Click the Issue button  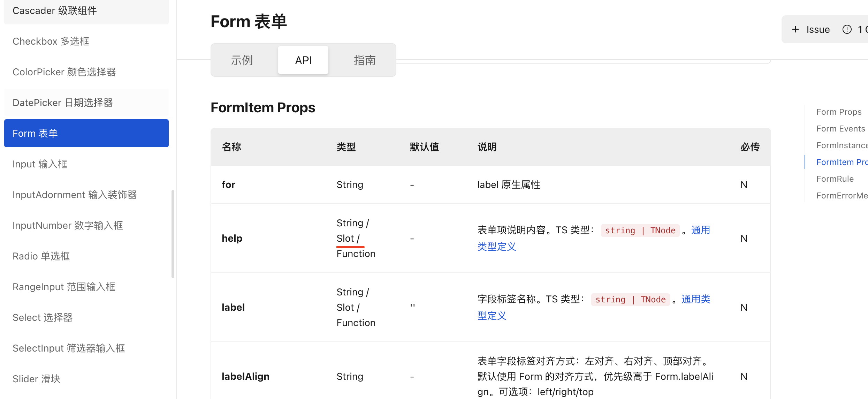pos(811,29)
